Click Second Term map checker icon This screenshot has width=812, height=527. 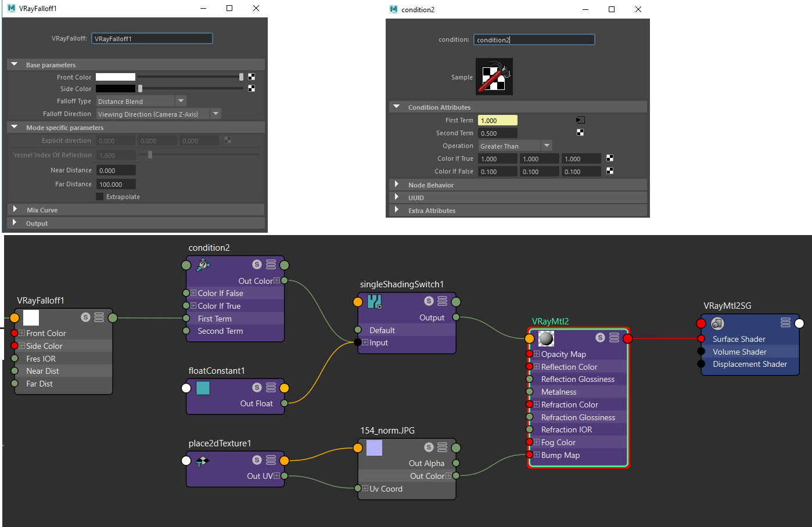coord(580,132)
